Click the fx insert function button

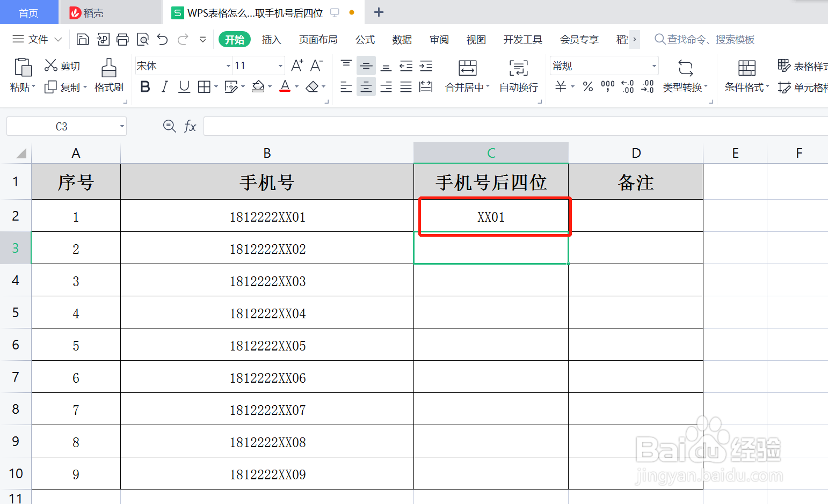point(190,126)
